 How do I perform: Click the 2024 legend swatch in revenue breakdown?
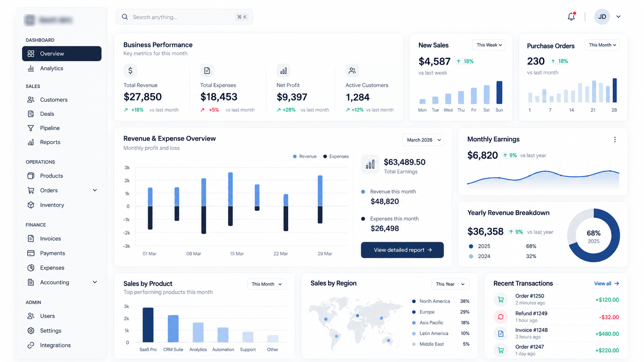pos(471,256)
